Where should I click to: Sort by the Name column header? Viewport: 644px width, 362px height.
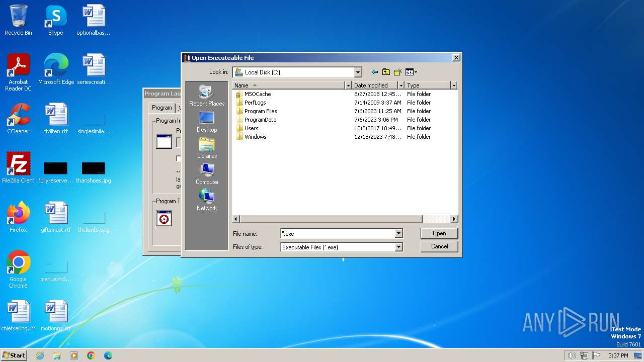coord(288,85)
